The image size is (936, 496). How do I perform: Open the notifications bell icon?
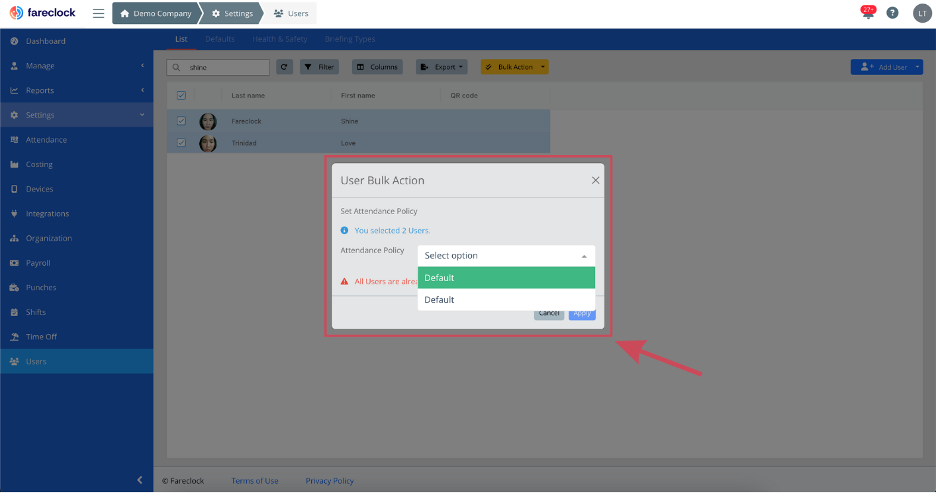[x=867, y=13]
